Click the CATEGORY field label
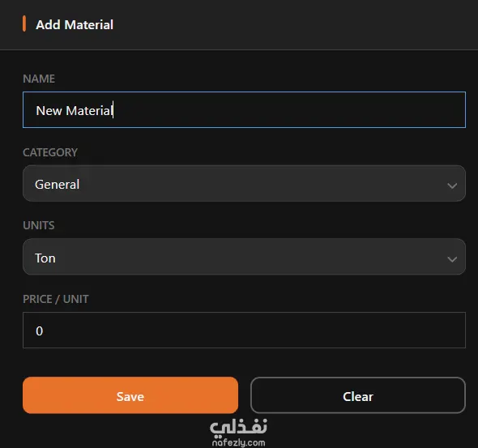The height and width of the screenshot is (448, 478). tap(50, 152)
